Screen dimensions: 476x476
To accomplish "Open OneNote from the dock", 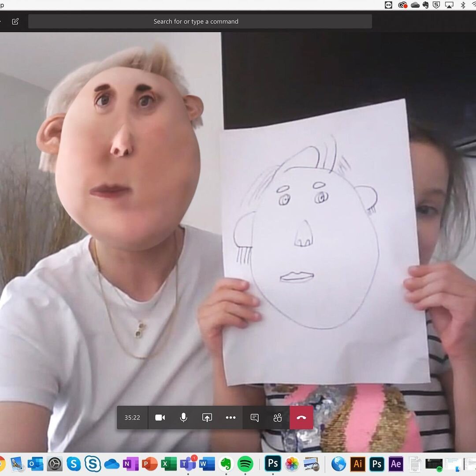I will click(130, 464).
